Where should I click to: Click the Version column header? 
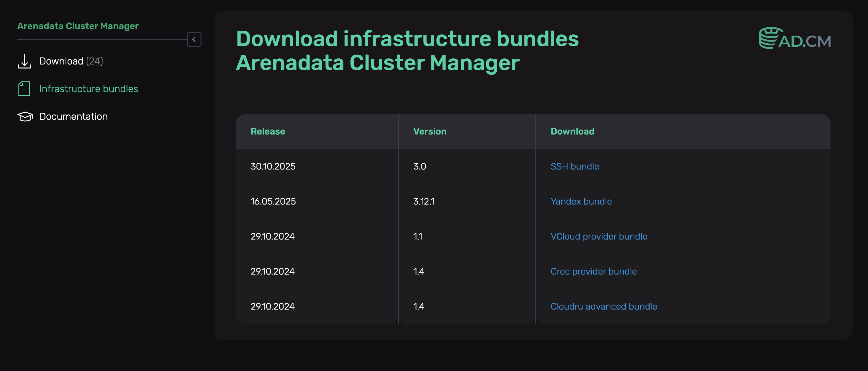430,131
